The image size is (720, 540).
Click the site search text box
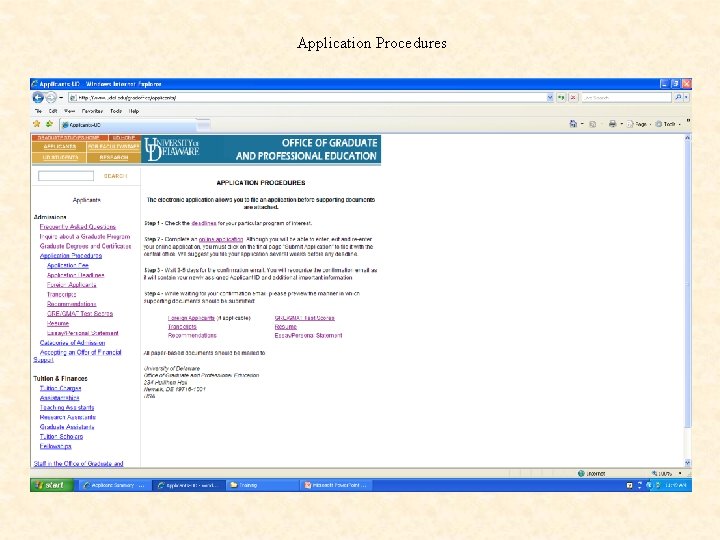[66, 176]
